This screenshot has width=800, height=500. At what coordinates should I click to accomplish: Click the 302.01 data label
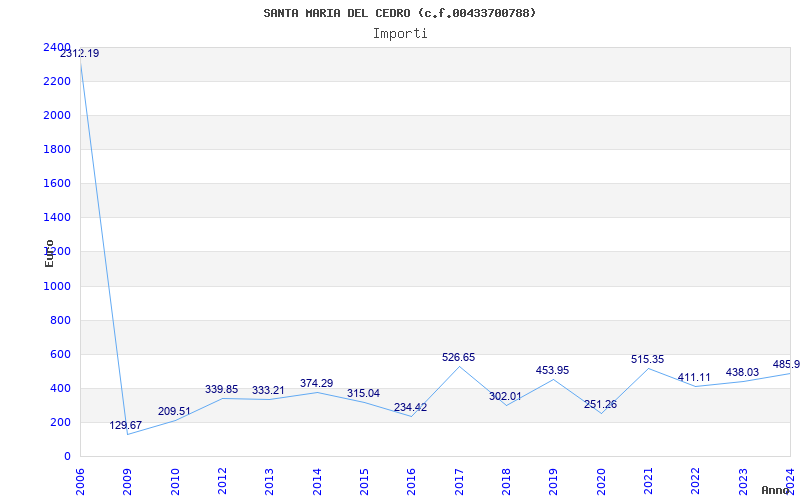[505, 396]
